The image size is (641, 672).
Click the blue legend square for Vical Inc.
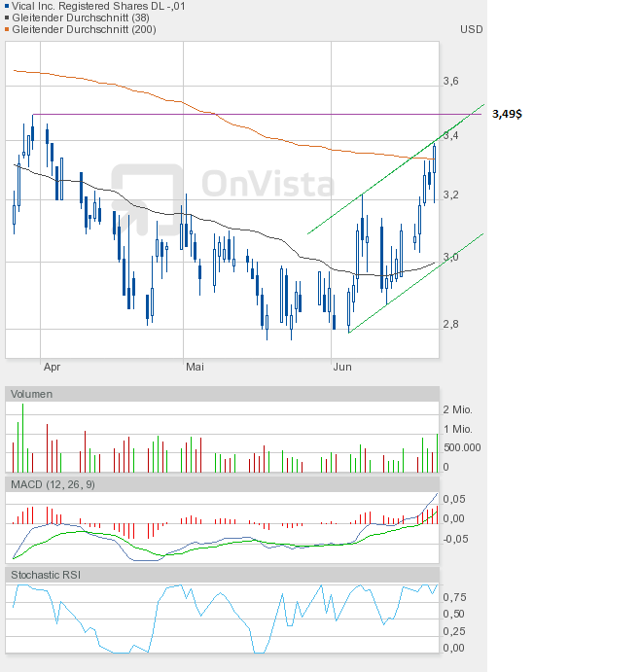tap(7, 6)
